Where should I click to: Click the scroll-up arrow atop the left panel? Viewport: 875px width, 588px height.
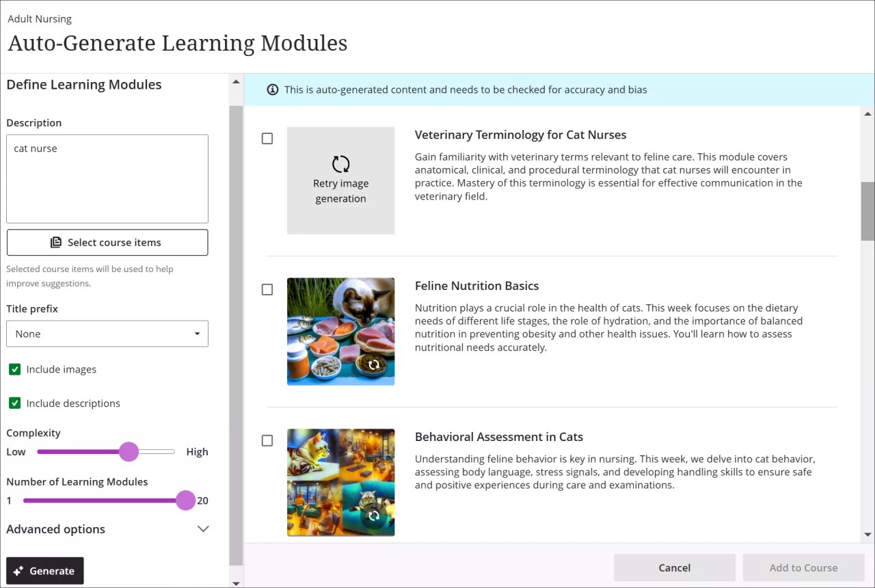[236, 80]
